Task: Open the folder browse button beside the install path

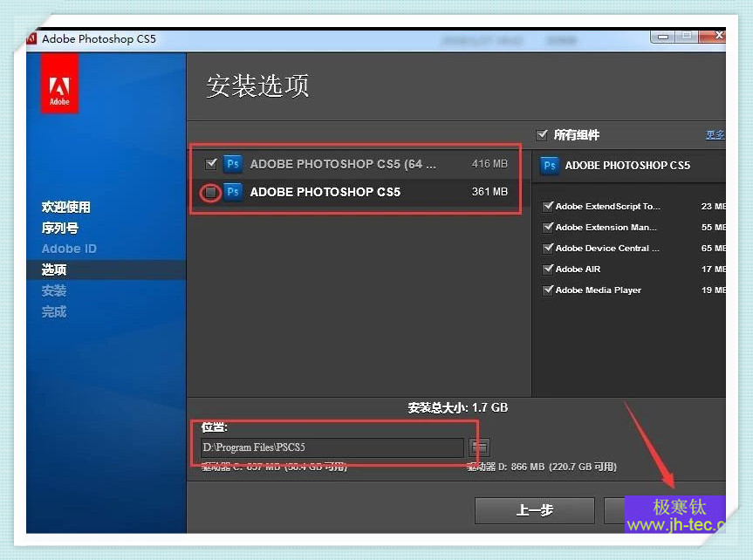Action: 479,447
